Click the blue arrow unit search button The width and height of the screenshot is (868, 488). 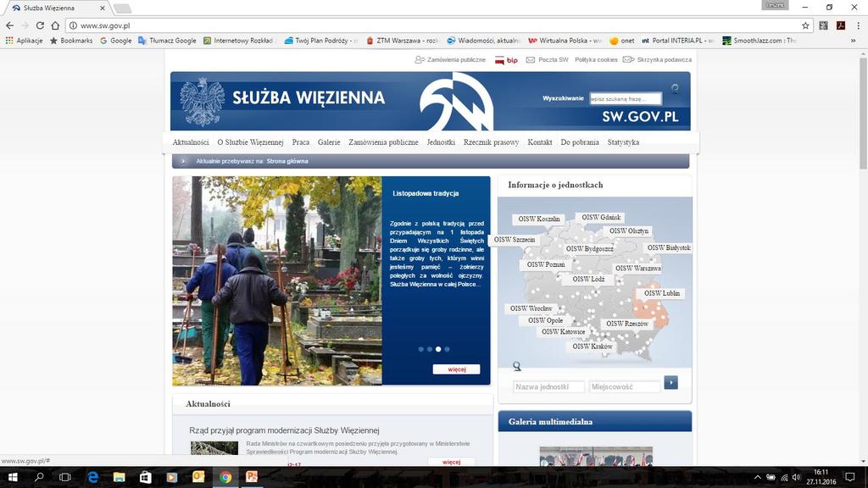[671, 382]
